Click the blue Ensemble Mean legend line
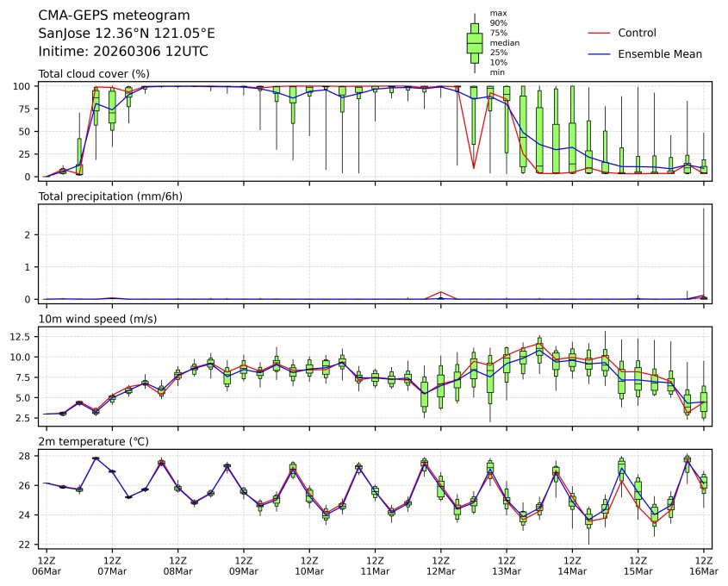Viewport: 728px width, 586px height. click(x=599, y=54)
